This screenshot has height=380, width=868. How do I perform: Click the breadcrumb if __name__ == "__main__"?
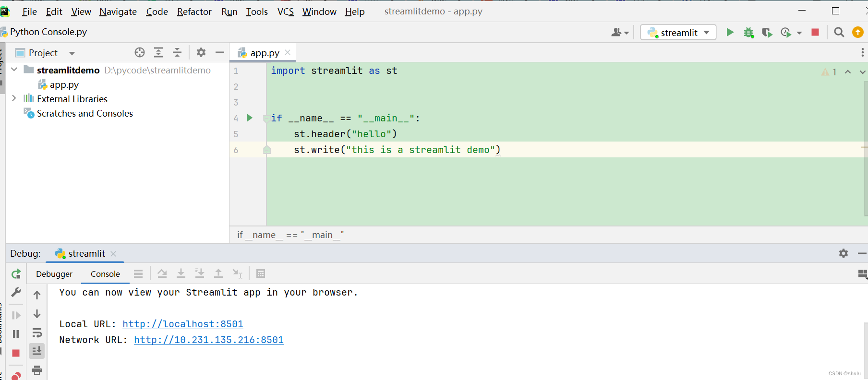pos(290,235)
